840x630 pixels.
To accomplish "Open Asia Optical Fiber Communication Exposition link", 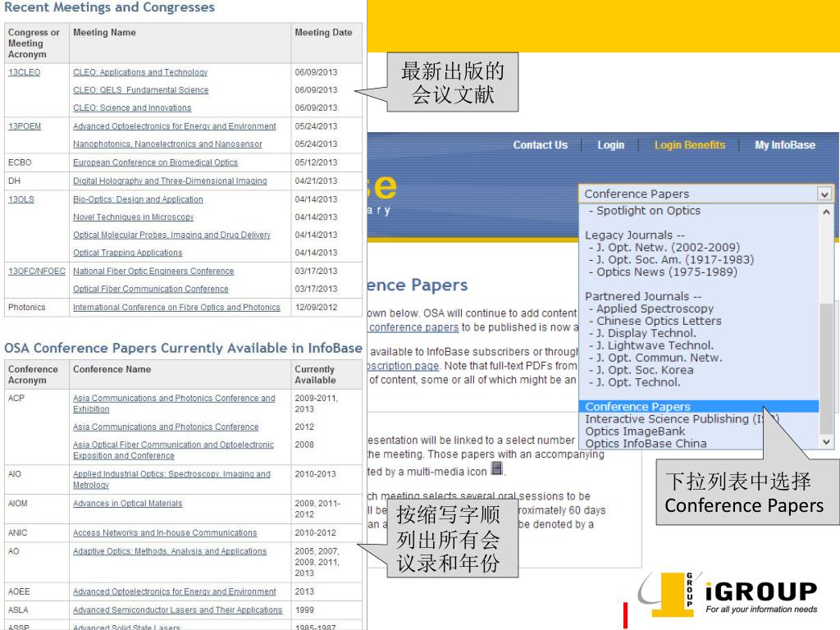I will (174, 450).
